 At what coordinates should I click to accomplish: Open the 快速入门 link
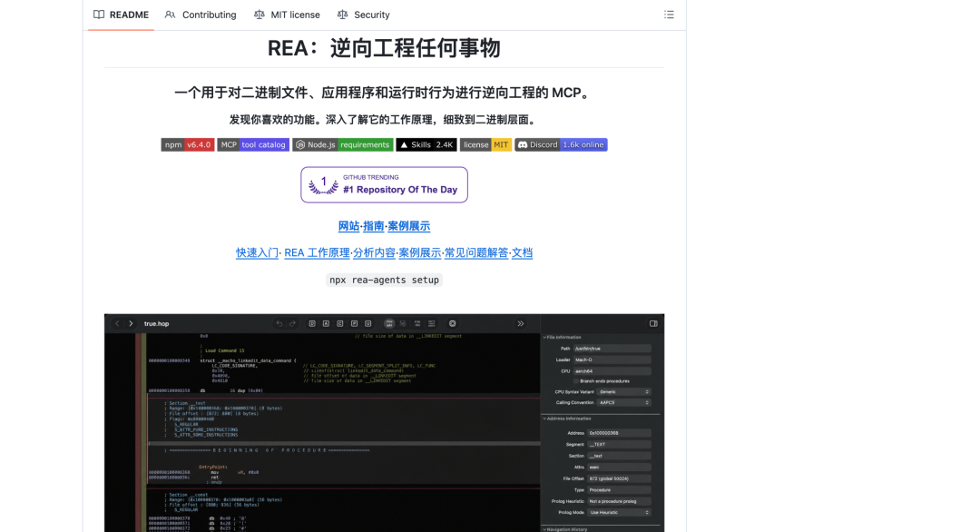(x=257, y=253)
